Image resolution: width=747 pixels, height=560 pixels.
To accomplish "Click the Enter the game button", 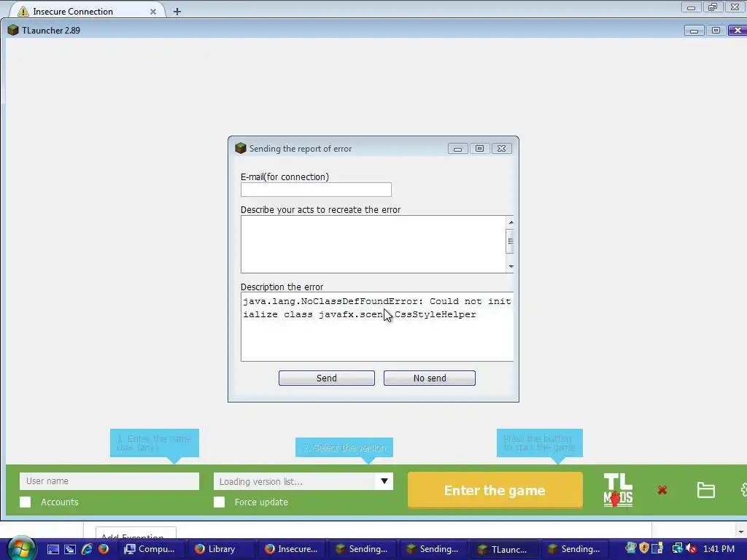I will (x=495, y=490).
